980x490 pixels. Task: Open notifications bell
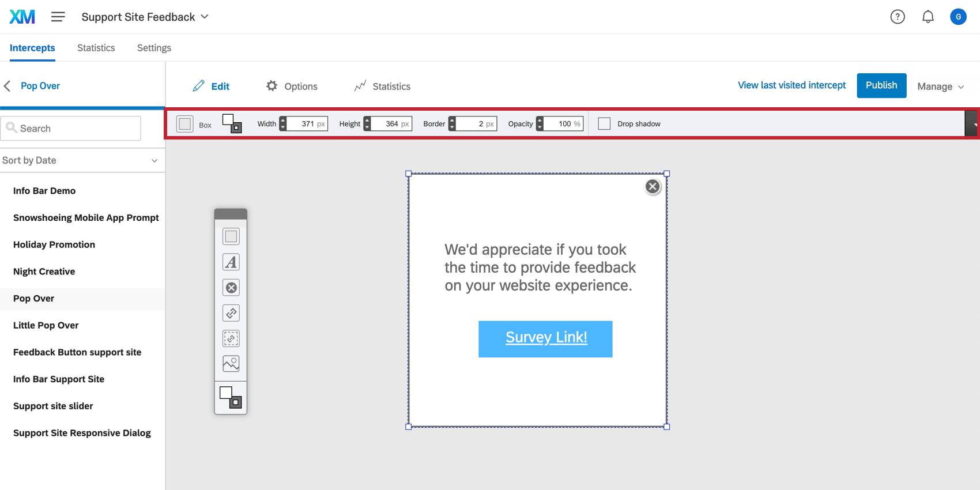(x=928, y=17)
